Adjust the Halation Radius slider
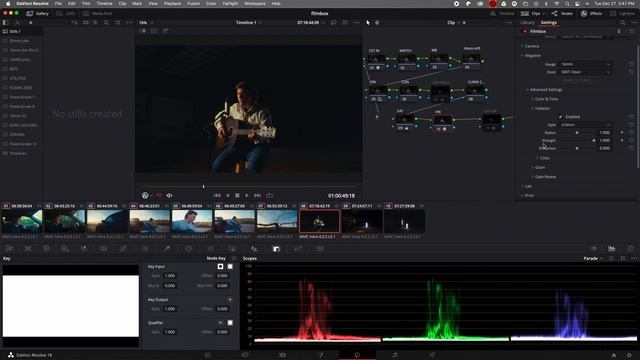The height and width of the screenshot is (360, 640). pos(577,133)
